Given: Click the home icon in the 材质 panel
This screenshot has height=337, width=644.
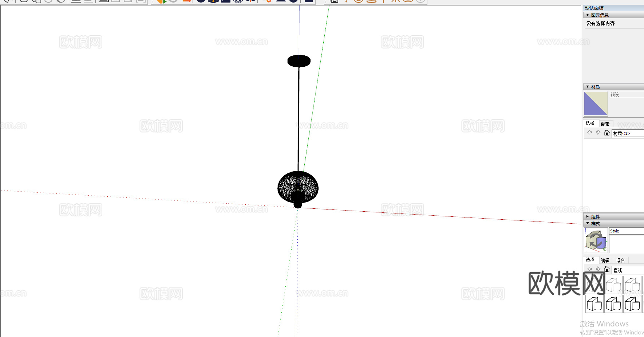Looking at the screenshot, I should (x=607, y=133).
